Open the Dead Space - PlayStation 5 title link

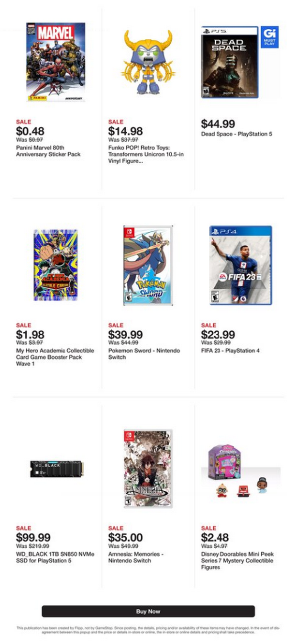click(237, 134)
